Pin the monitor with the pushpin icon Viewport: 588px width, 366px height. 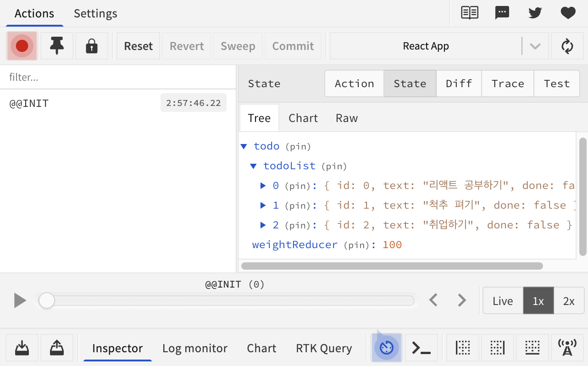(x=57, y=46)
